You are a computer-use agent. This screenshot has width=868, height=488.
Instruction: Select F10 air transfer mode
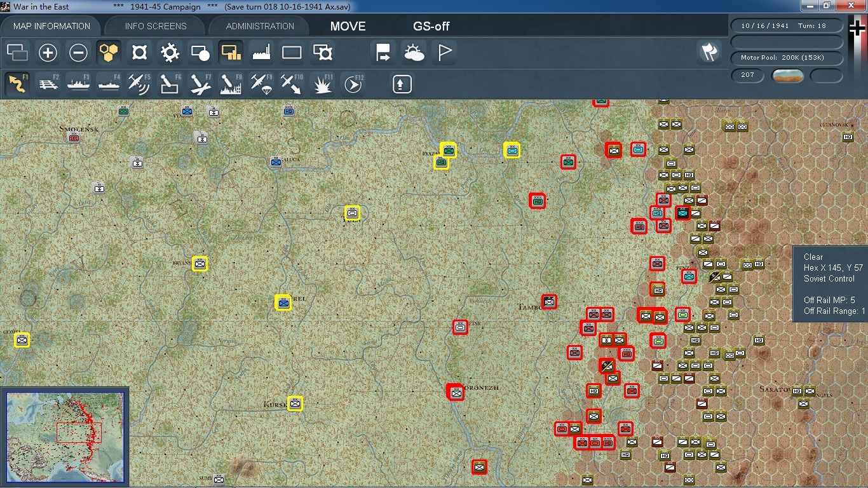tap(292, 84)
